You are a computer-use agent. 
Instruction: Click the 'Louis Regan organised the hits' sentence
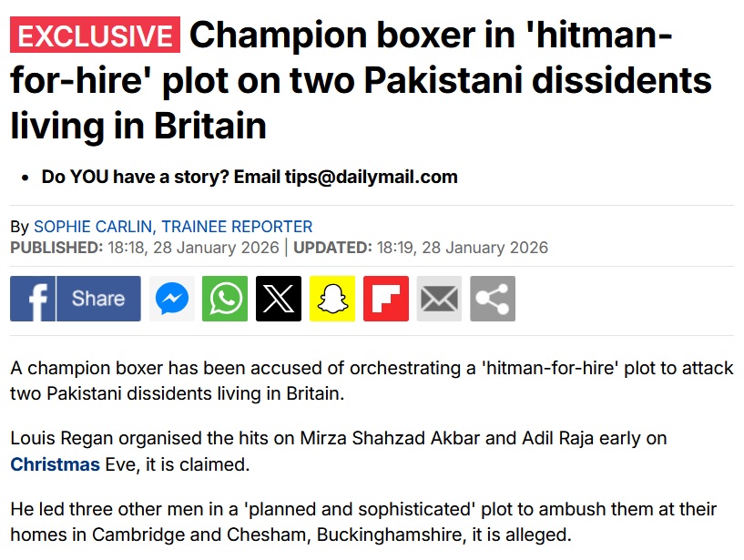339,439
